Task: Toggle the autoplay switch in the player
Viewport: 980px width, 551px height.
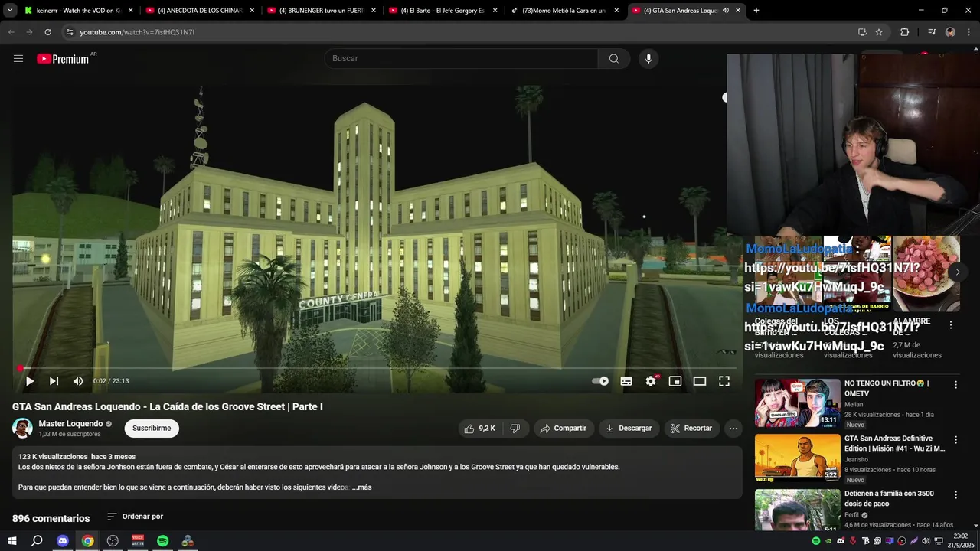Action: coord(601,381)
